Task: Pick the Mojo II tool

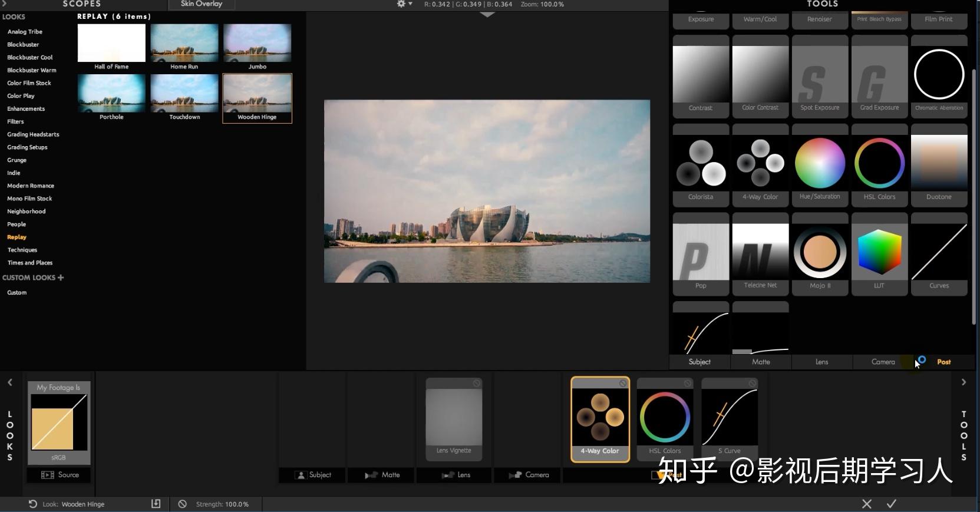Action: 820,254
